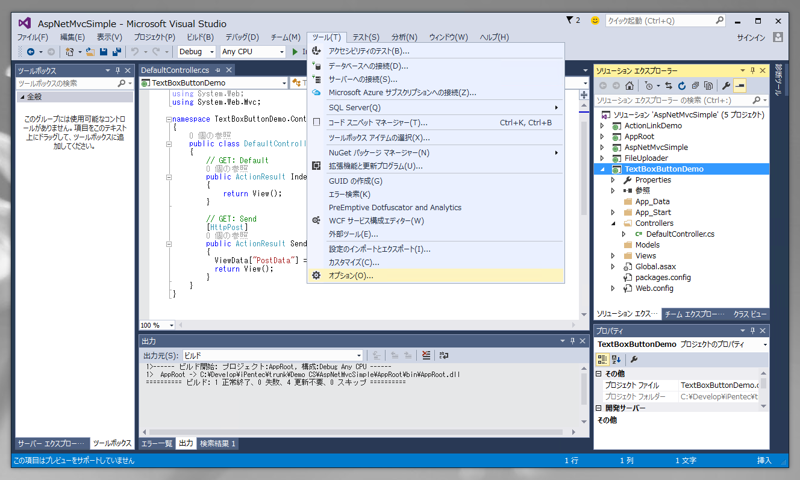
Task: Click the feedback smiley face icon
Action: [595, 20]
